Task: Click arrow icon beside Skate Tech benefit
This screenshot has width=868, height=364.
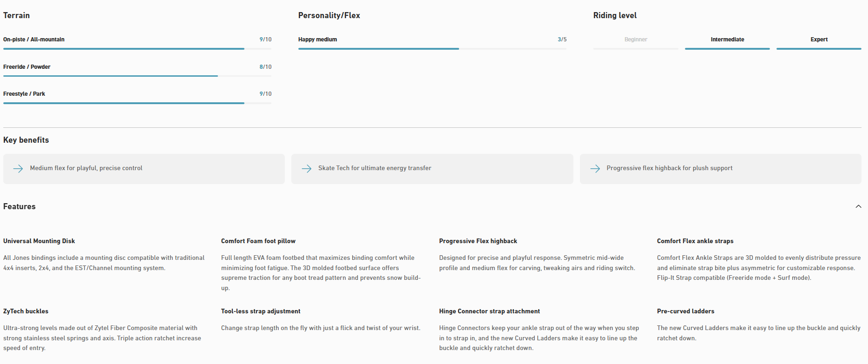Action: tap(306, 169)
